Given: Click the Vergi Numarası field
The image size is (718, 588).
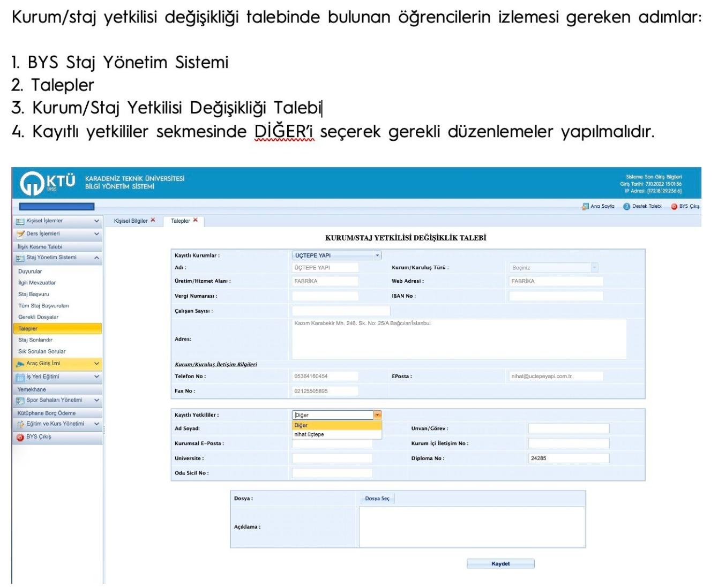Looking at the screenshot, I should pos(325,296).
